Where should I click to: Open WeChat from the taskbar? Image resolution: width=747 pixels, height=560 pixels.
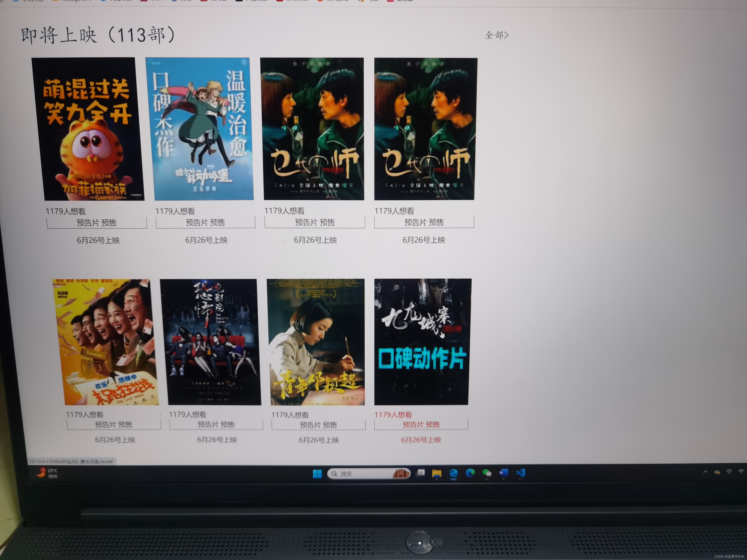(487, 473)
